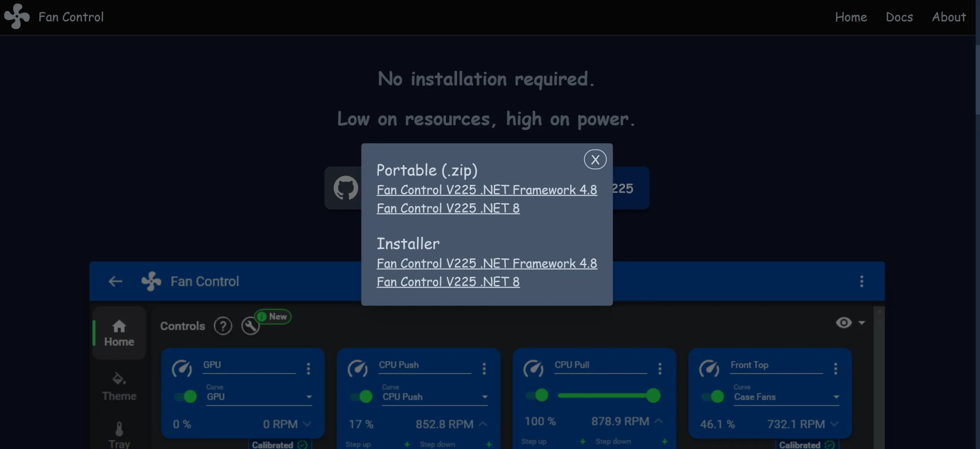Image resolution: width=980 pixels, height=449 pixels.
Task: Open the Case Fans curve dropdown
Action: click(836, 397)
